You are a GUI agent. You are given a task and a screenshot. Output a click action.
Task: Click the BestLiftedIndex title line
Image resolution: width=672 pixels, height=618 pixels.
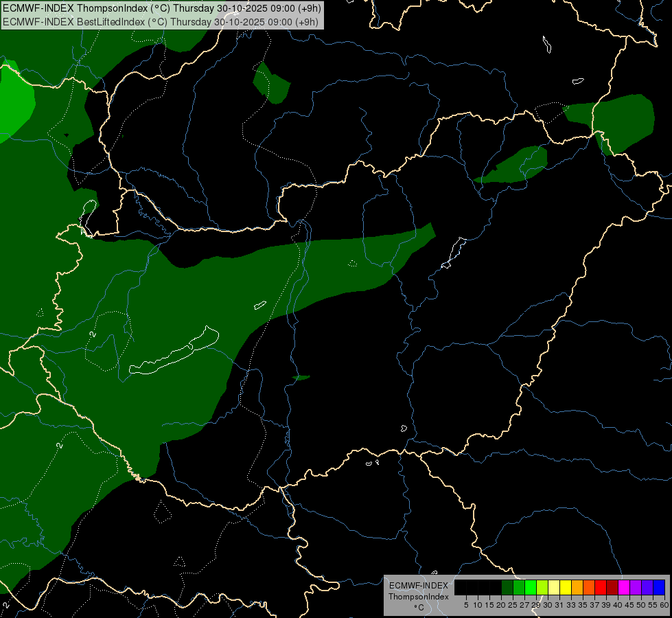(x=161, y=22)
